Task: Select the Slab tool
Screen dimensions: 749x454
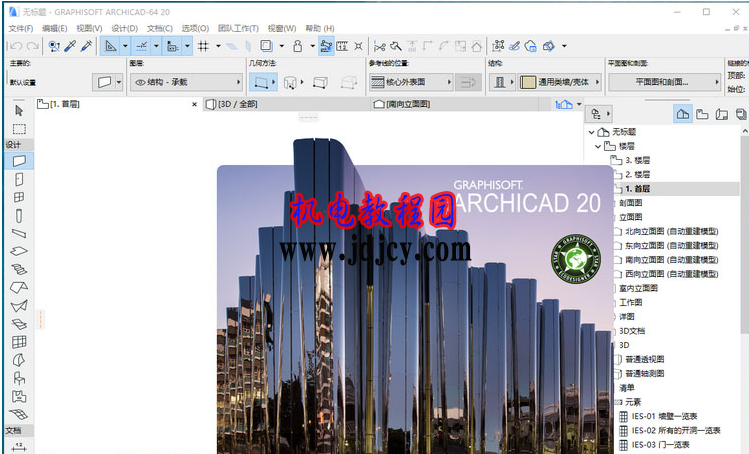Action: point(19,251)
